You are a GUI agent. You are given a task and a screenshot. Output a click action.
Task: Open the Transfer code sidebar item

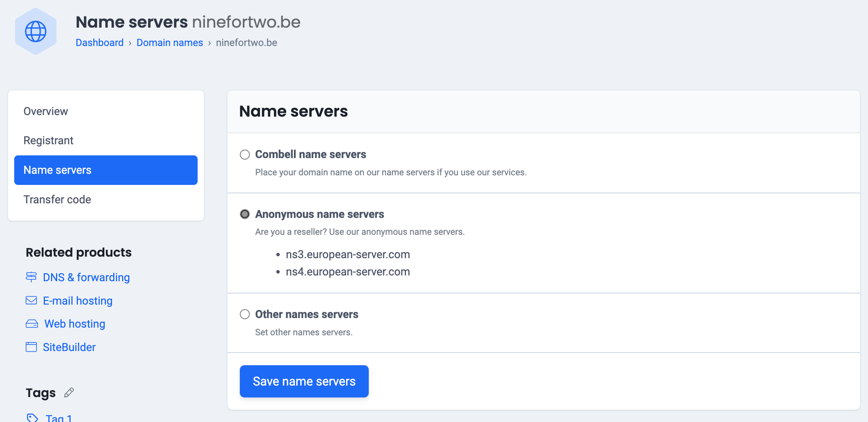click(x=57, y=199)
